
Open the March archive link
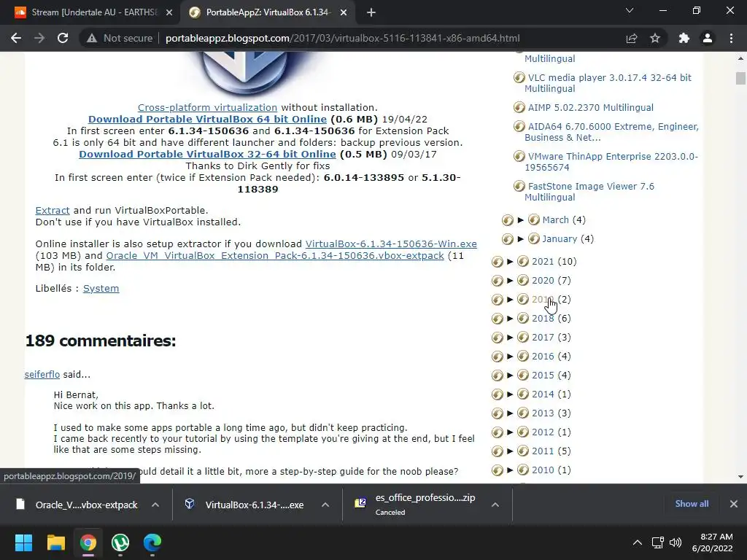pos(555,220)
